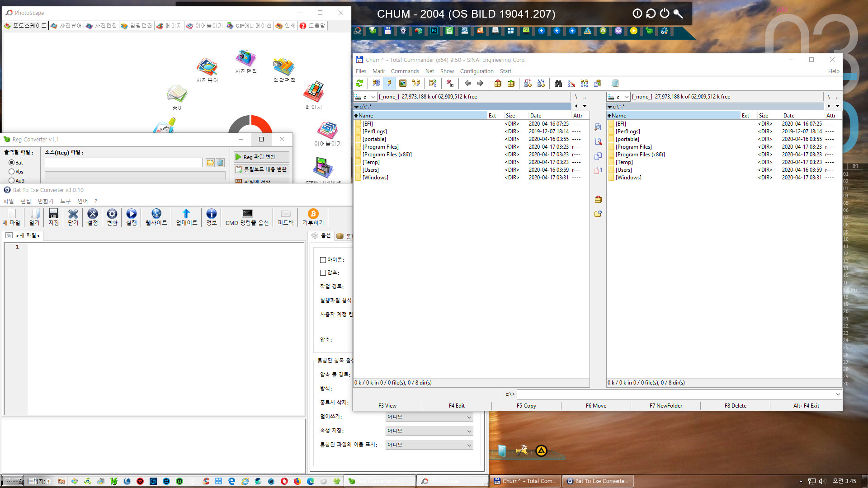Switch to the 사진편집 tab in PhotoScape

[x=102, y=26]
